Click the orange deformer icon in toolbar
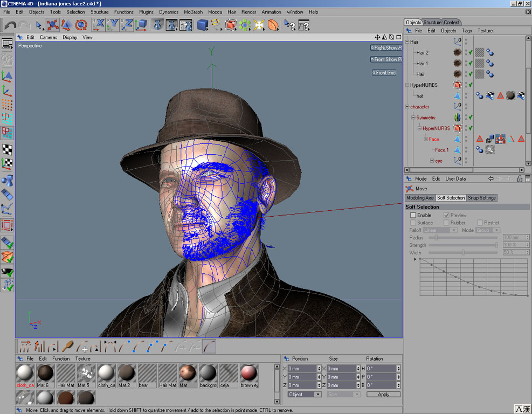The width and height of the screenshot is (532, 414). 273,25
